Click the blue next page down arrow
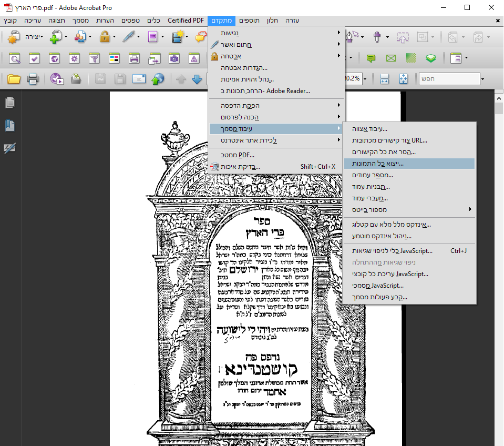 (197, 79)
